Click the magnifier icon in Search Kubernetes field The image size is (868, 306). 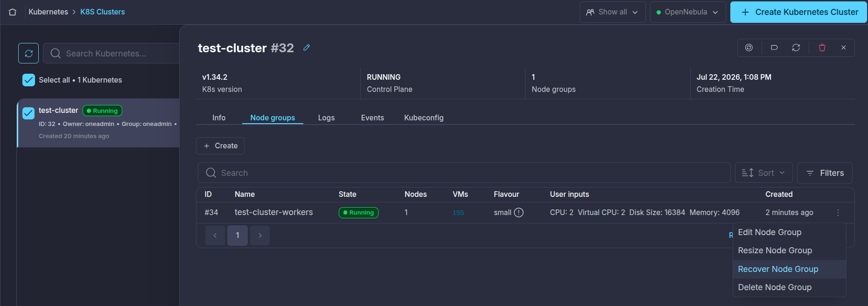[x=56, y=54]
